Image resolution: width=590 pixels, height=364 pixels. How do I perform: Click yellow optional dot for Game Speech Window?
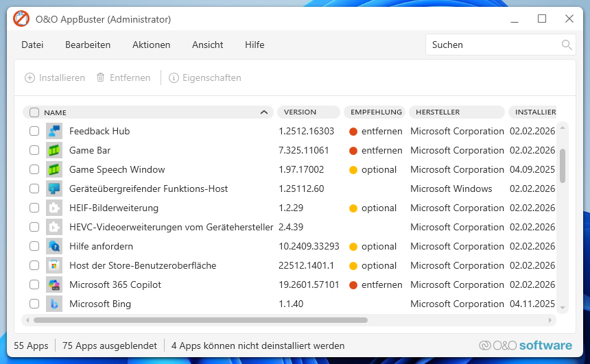pos(353,170)
